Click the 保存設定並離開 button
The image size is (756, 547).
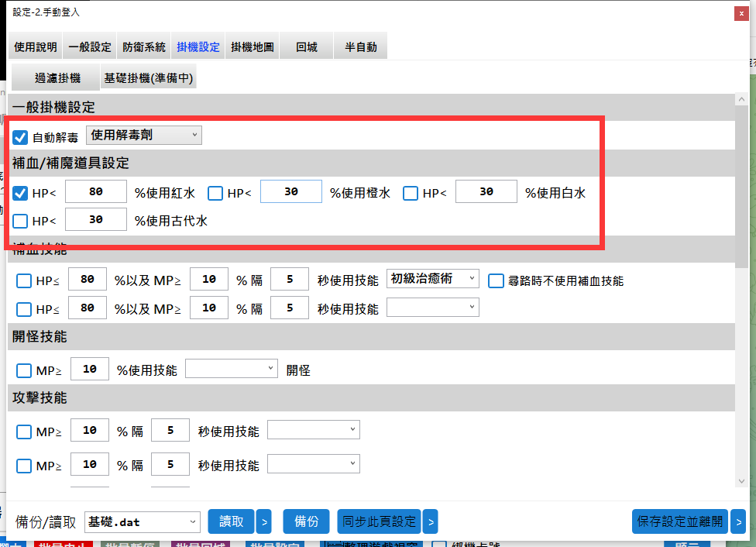pyautogui.click(x=679, y=522)
